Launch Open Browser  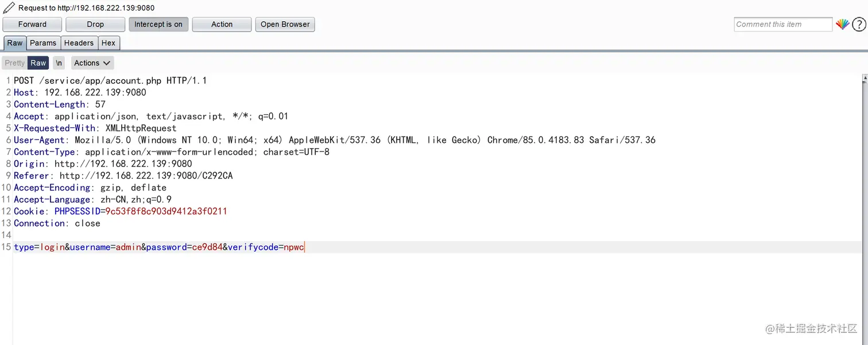285,24
